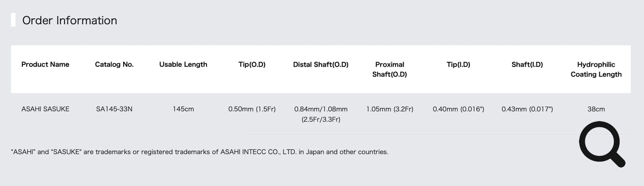Click the 145cm usable length value
Screen dimensions: 644x186
click(x=183, y=109)
